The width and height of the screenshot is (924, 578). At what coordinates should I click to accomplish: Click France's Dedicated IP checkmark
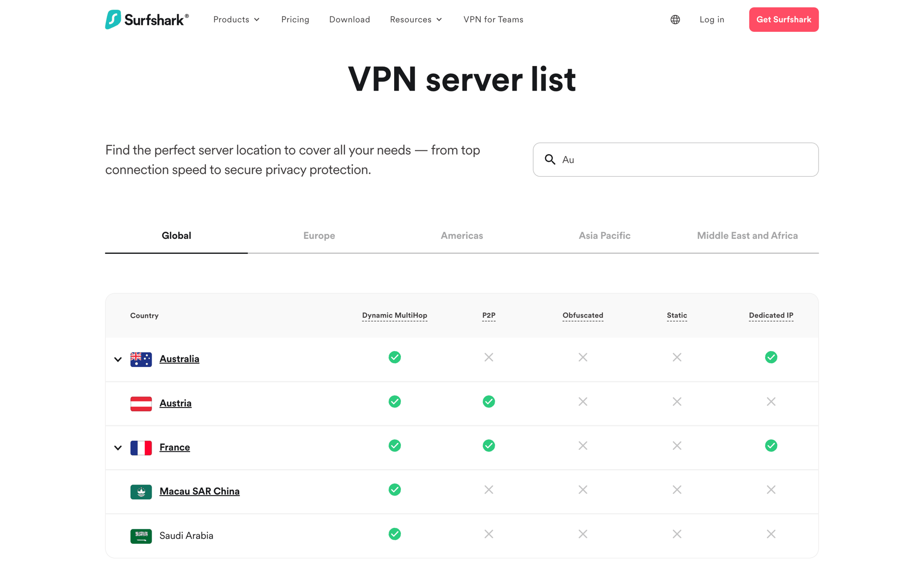point(771,446)
